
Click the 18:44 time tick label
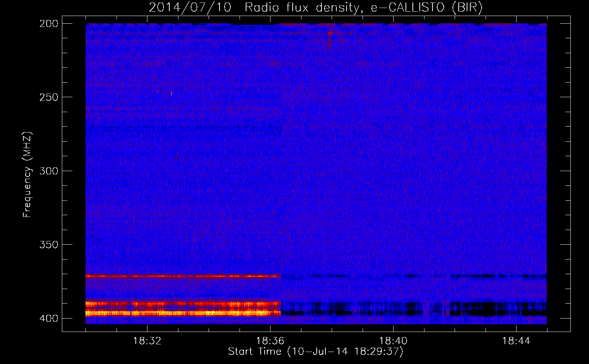tap(516, 341)
